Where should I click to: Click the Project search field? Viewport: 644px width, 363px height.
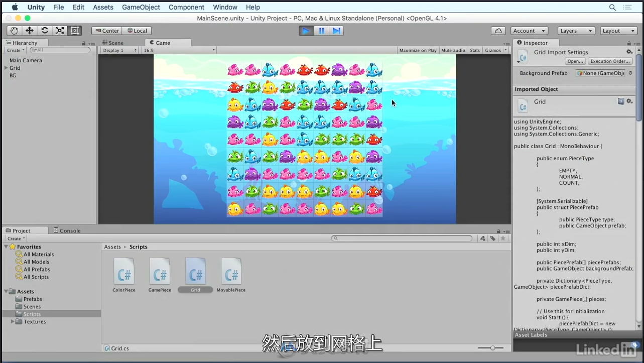[x=402, y=238]
